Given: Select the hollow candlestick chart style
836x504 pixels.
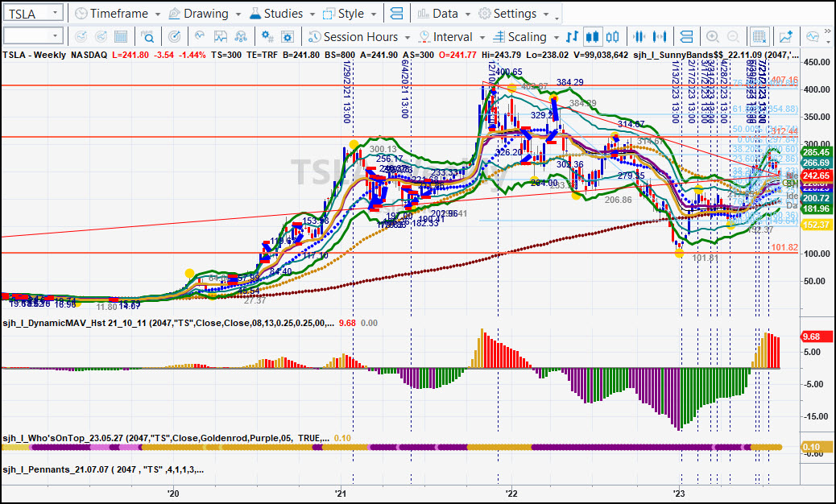Looking at the screenshot, I should pyautogui.click(x=613, y=37).
